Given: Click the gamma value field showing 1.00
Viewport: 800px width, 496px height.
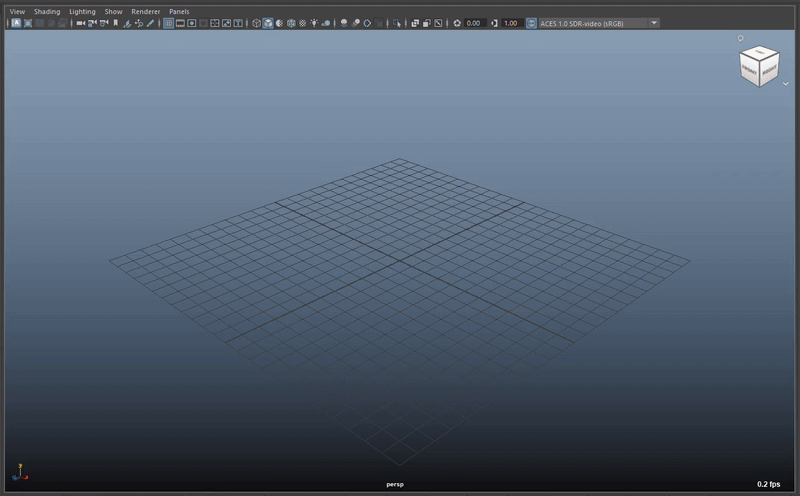Looking at the screenshot, I should [x=511, y=23].
